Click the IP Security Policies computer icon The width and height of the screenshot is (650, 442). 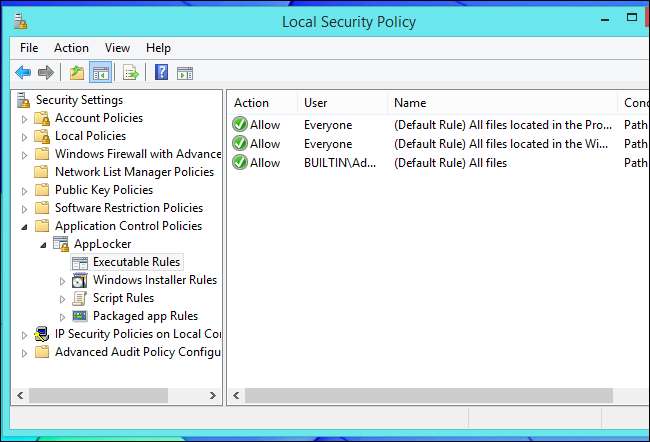pyautogui.click(x=41, y=334)
